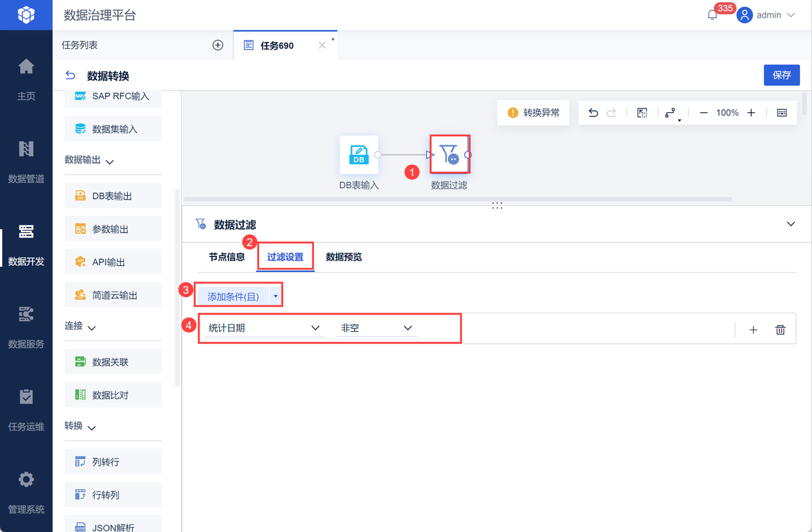Select JSON解析 operator

coord(113,524)
